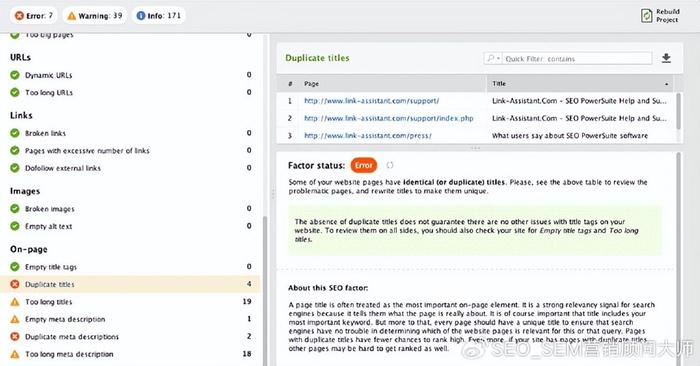This screenshot has width=700, height=366.
Task: Click the Quick Filter input field
Action: click(x=577, y=58)
